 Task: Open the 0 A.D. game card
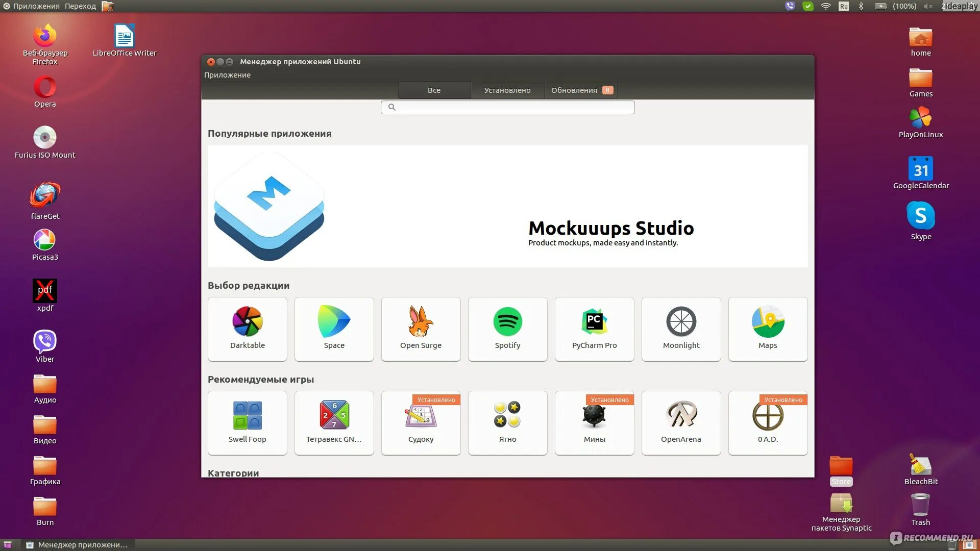(x=768, y=423)
